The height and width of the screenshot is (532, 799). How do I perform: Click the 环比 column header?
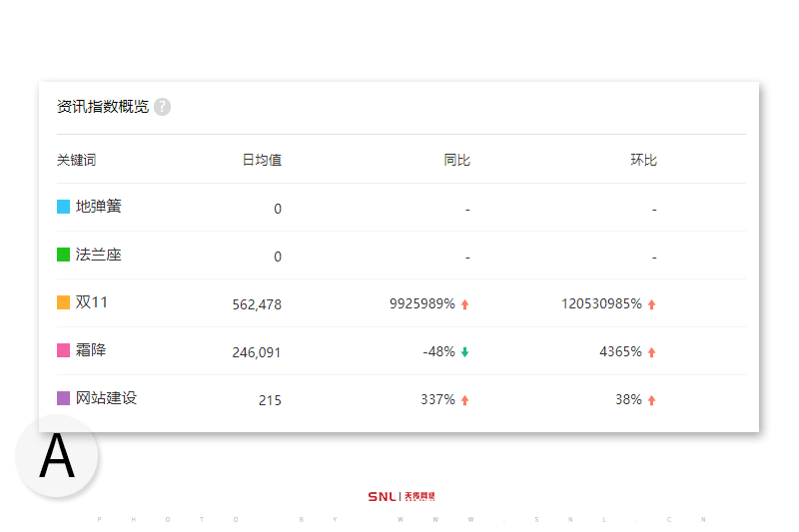643,160
